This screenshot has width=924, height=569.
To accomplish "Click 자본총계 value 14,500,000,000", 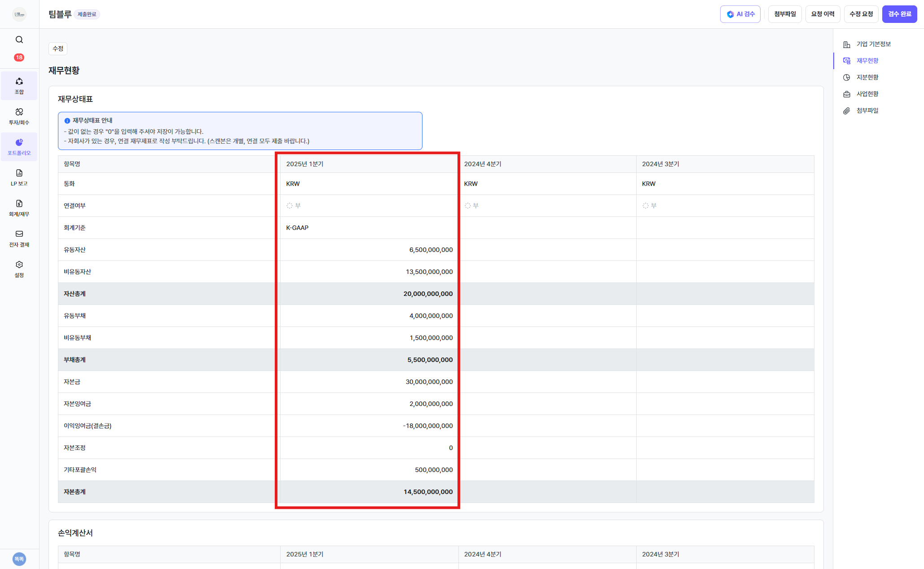I will 428,492.
